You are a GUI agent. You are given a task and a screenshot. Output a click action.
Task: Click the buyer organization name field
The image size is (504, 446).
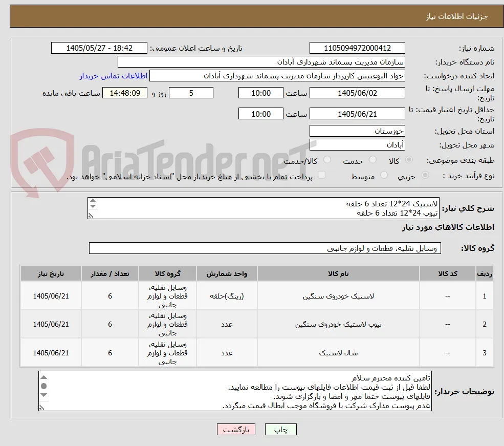coord(261,62)
